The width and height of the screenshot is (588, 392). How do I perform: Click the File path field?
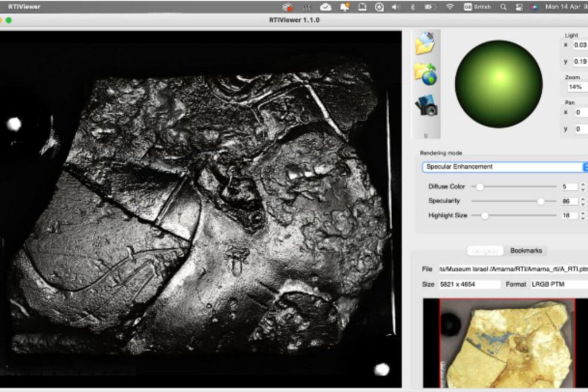[513, 269]
